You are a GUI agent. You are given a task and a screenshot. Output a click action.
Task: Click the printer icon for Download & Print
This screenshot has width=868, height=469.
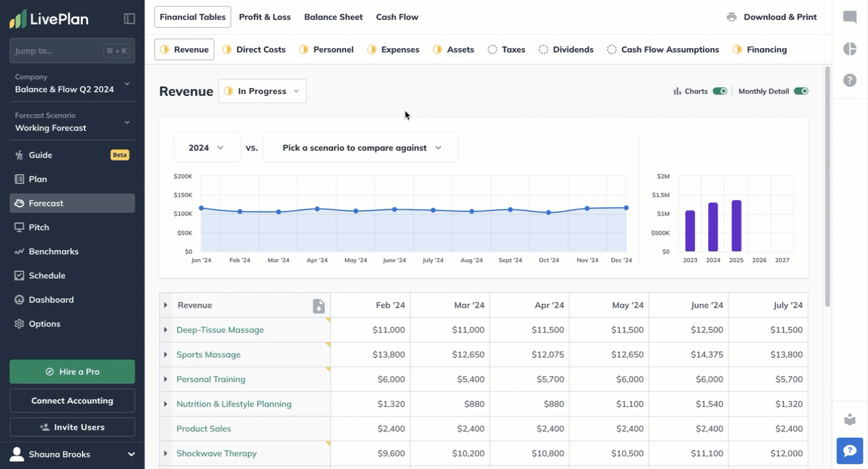pos(732,17)
